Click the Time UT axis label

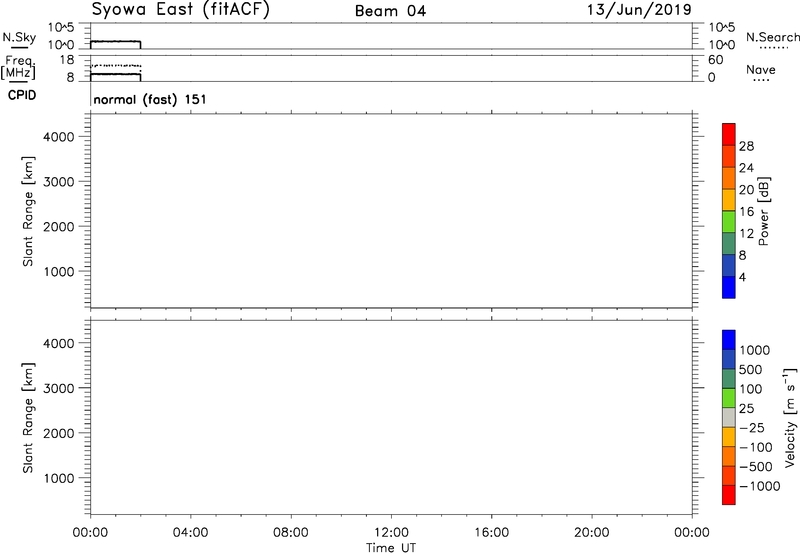391,548
